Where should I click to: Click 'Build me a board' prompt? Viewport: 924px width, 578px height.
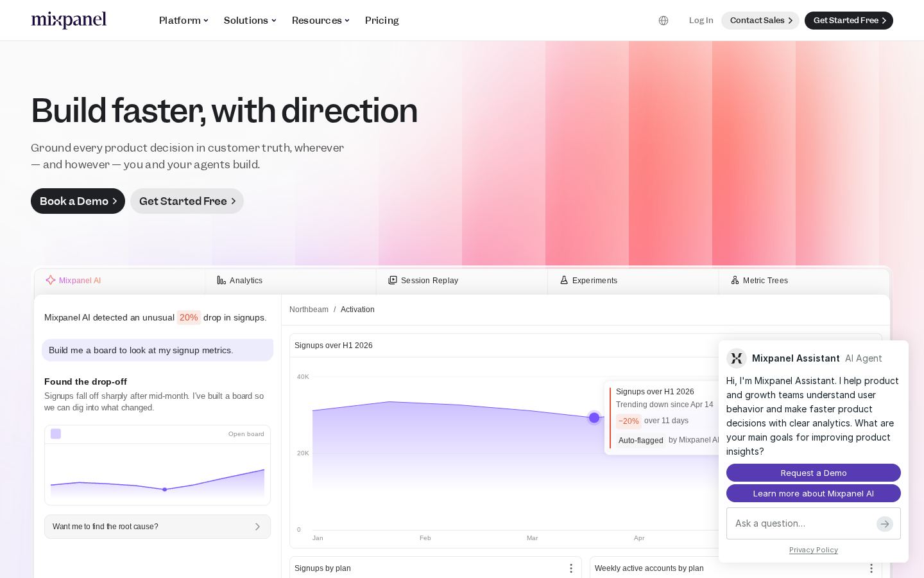pyautogui.click(x=157, y=350)
